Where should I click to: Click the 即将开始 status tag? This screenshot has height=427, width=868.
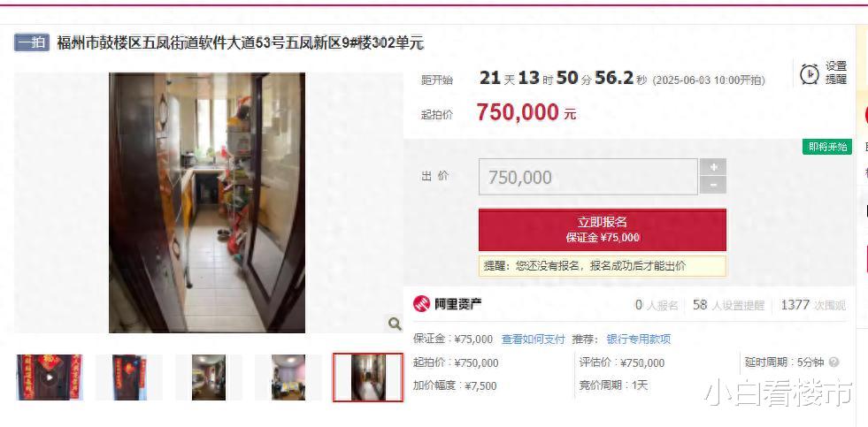pos(827,147)
